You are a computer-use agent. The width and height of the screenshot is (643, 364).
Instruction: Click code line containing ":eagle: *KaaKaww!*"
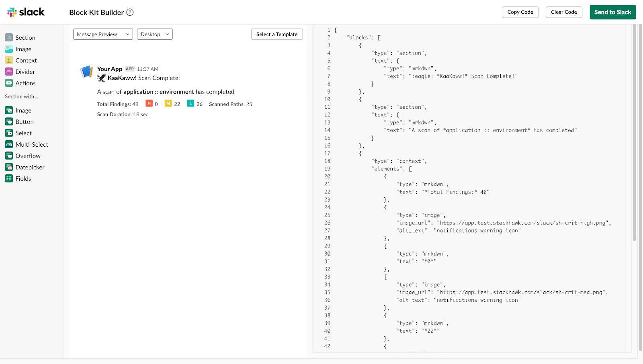[451, 76]
